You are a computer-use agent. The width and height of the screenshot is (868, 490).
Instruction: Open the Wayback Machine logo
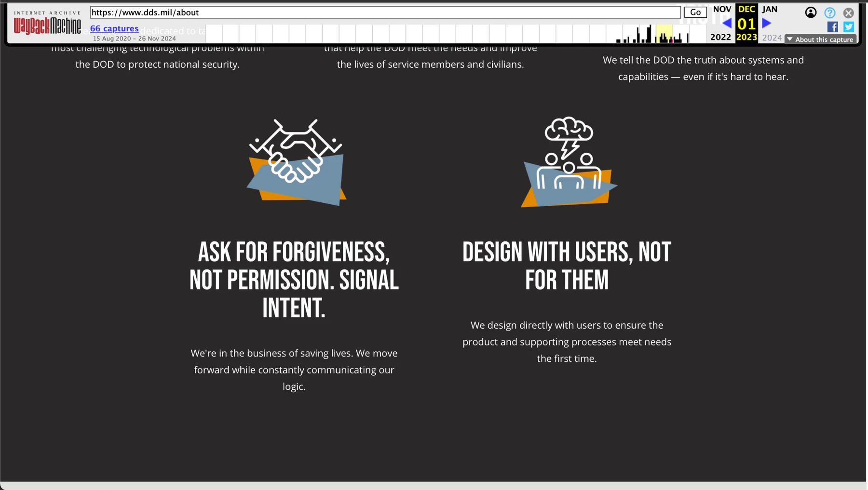[x=47, y=23]
